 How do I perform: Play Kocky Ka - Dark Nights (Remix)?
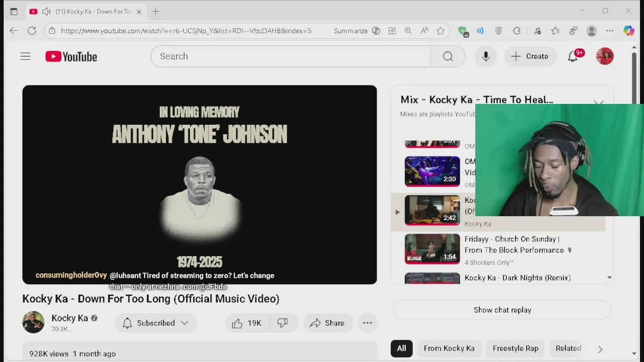(518, 278)
